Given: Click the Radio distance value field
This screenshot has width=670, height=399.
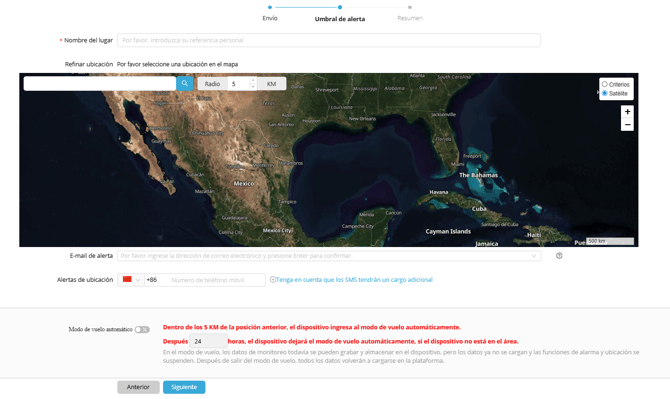Looking at the screenshot, I should [x=238, y=84].
